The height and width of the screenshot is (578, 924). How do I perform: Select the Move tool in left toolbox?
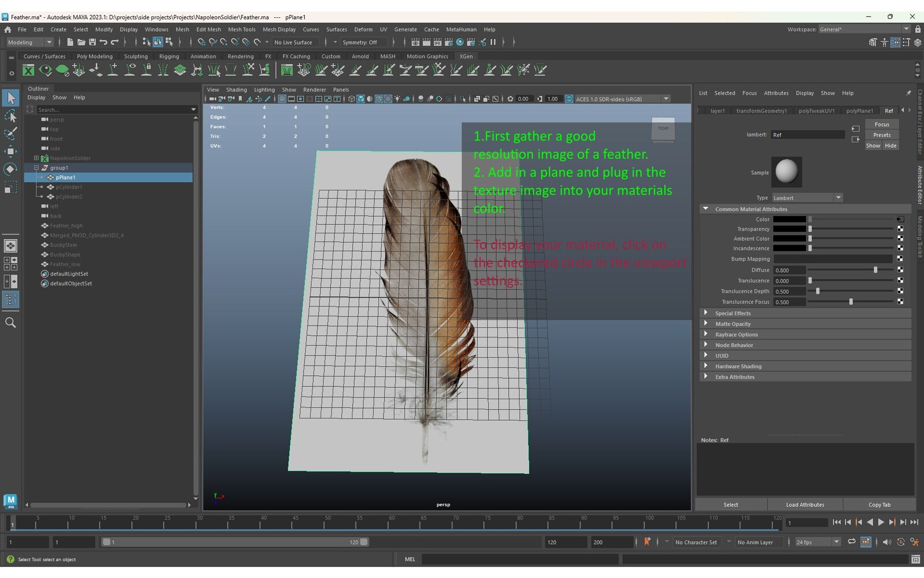point(10,151)
